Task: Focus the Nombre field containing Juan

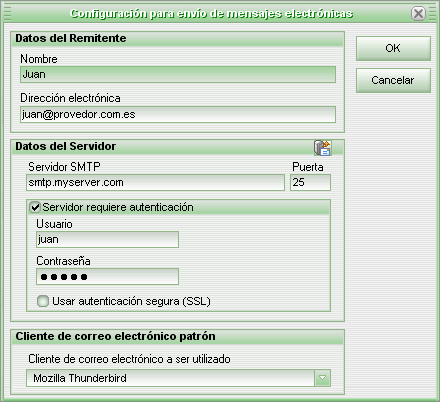Action: point(178,74)
